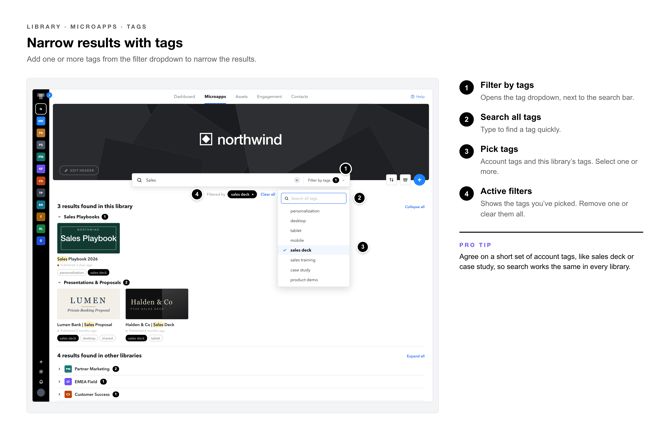Click sales deck tag on Halden & Co card
Viewport: 670px width, 430px height.
(x=136, y=339)
